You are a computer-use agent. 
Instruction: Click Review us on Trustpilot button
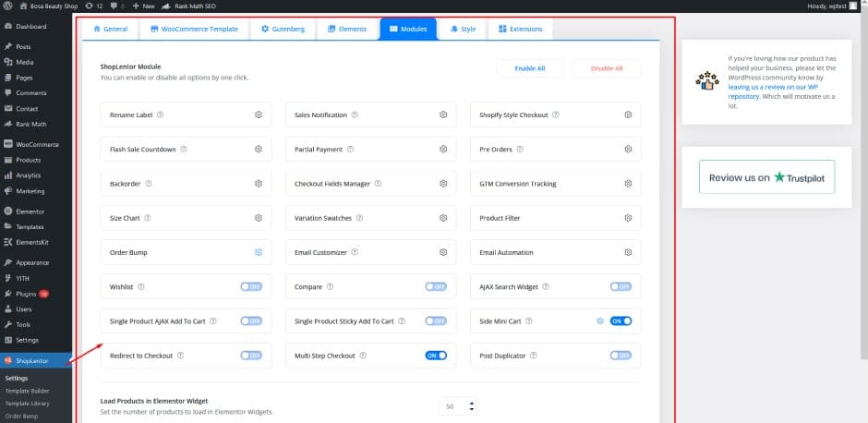tap(766, 177)
